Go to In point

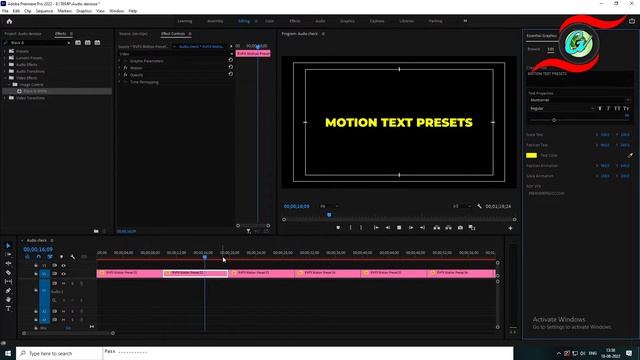tap(376, 228)
